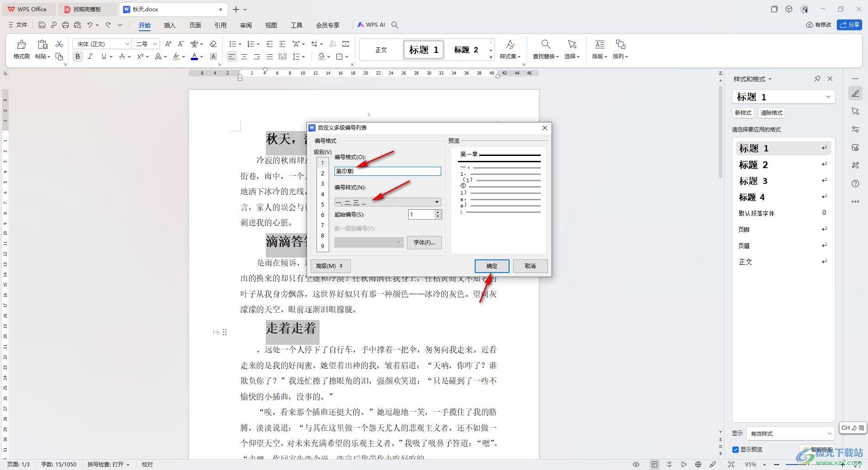The image size is (868, 470).
Task: Click decrease indent icon
Action: tap(270, 44)
